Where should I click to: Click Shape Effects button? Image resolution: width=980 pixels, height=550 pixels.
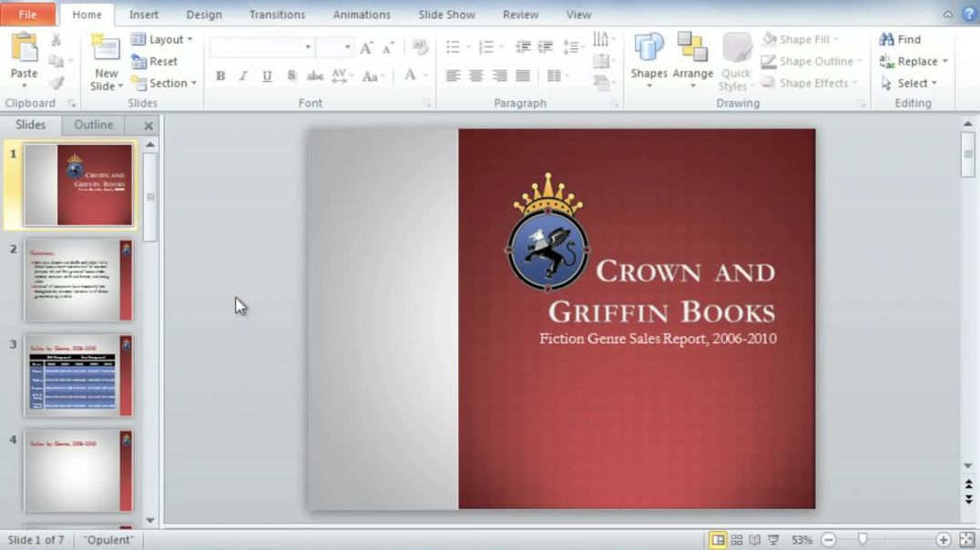[x=810, y=83]
